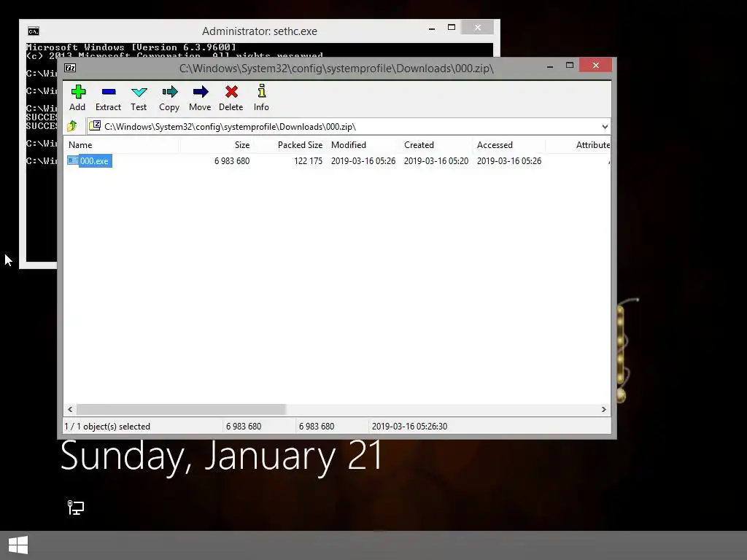Screen dimensions: 747x560
Task: Open the Info toolbar icon
Action: point(262,91)
